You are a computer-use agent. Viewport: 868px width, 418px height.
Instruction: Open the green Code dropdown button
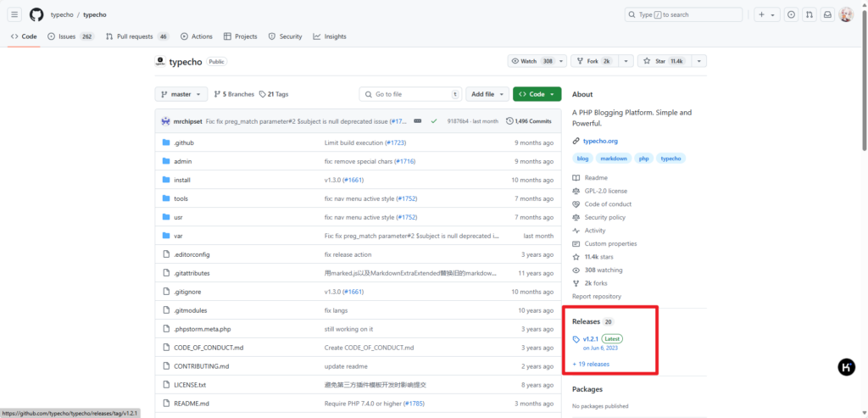tap(537, 94)
